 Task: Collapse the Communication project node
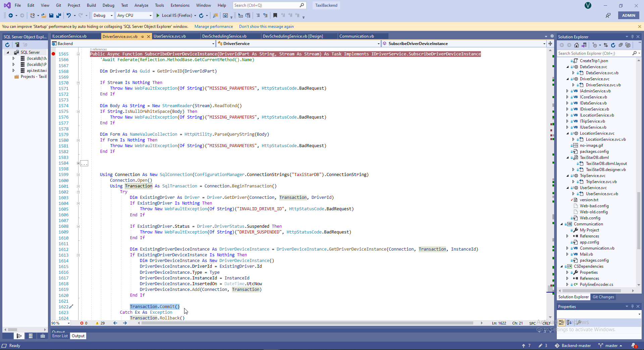562,224
